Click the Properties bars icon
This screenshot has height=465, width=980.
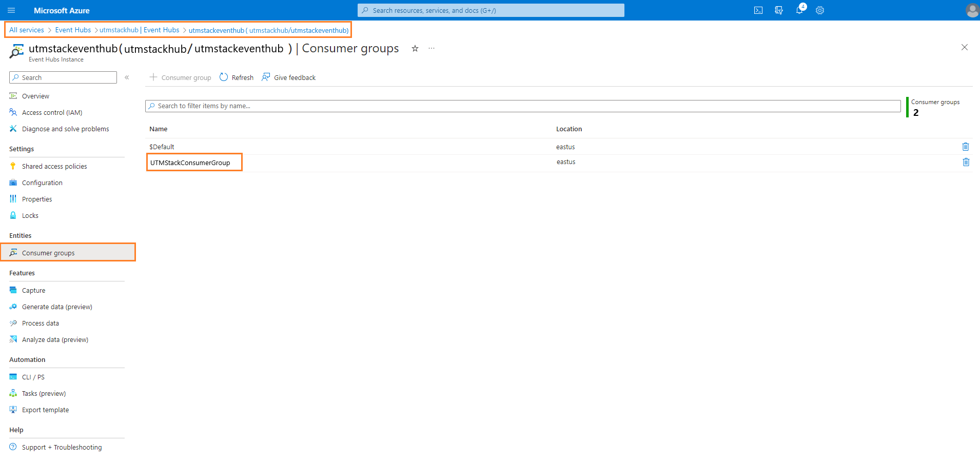13,199
